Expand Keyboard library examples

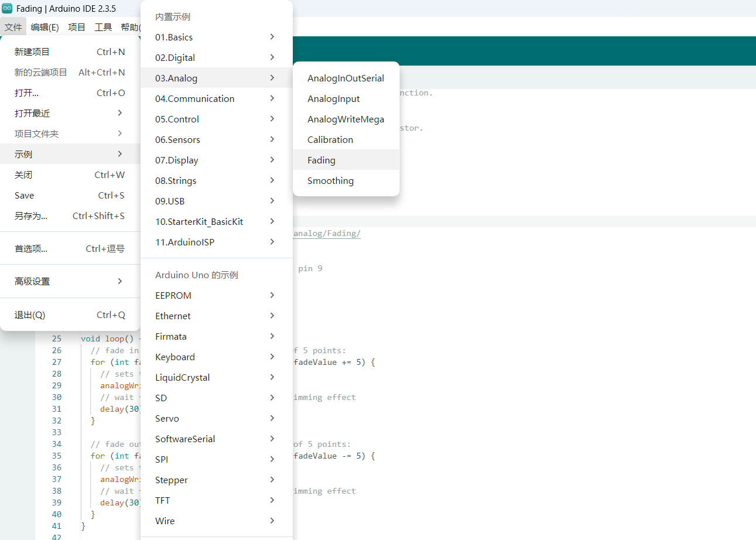click(217, 357)
